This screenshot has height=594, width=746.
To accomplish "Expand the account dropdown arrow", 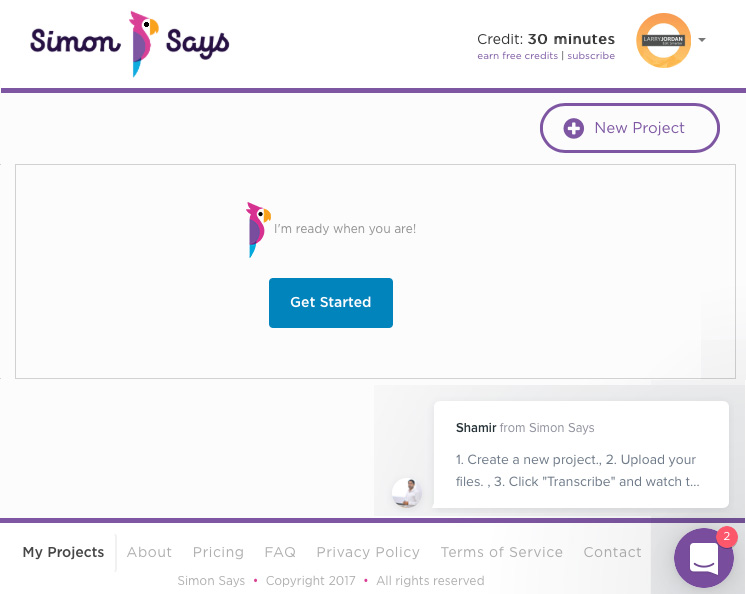I will [702, 40].
